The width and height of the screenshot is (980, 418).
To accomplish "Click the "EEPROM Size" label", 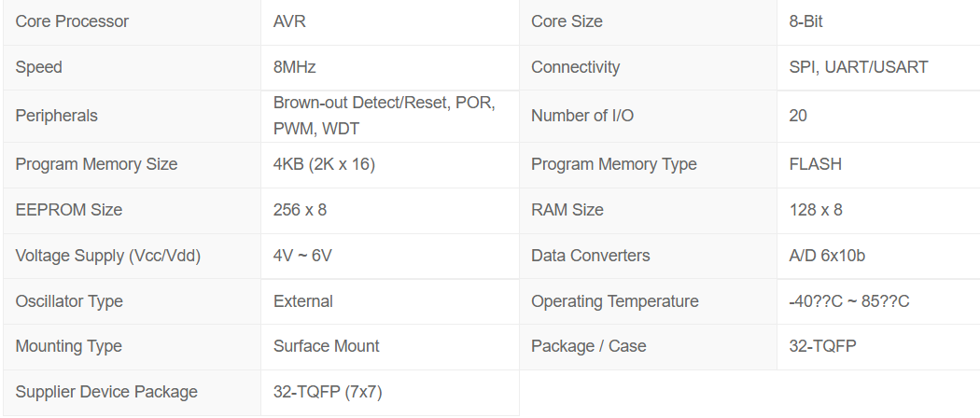I will pyautogui.click(x=69, y=210).
